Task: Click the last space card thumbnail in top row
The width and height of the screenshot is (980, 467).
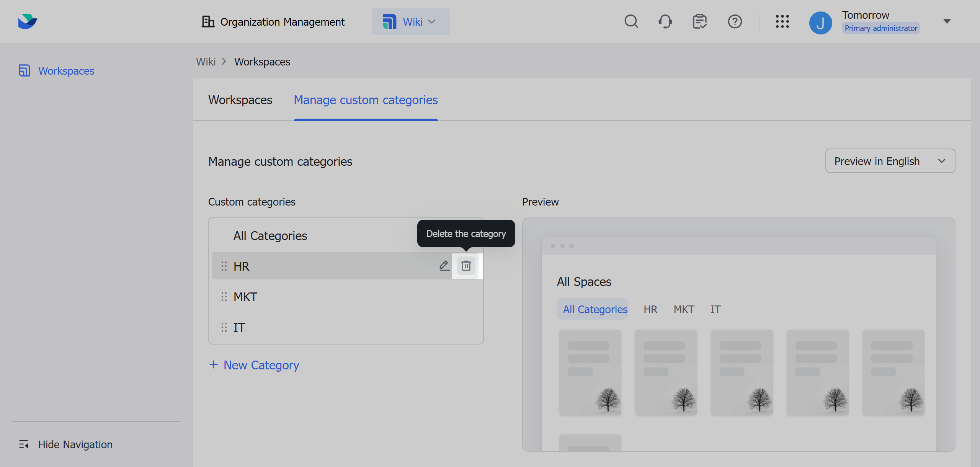Action: [x=893, y=372]
